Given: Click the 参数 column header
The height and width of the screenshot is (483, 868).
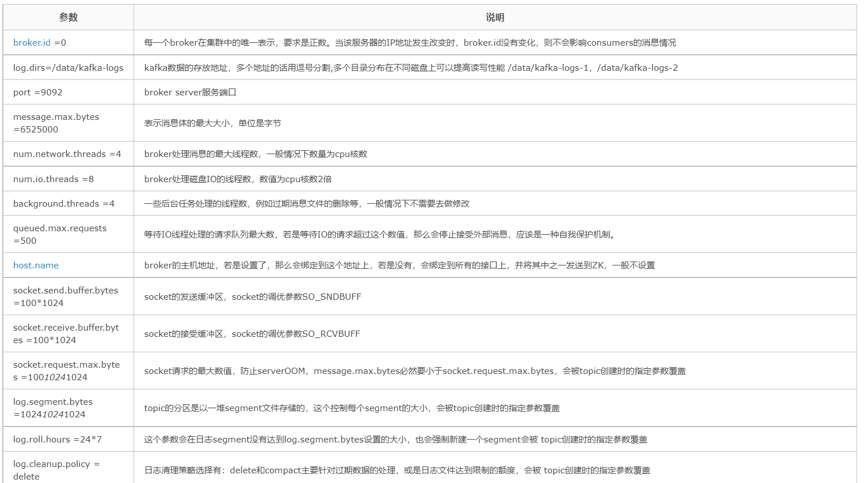Looking at the screenshot, I should 67,17.
